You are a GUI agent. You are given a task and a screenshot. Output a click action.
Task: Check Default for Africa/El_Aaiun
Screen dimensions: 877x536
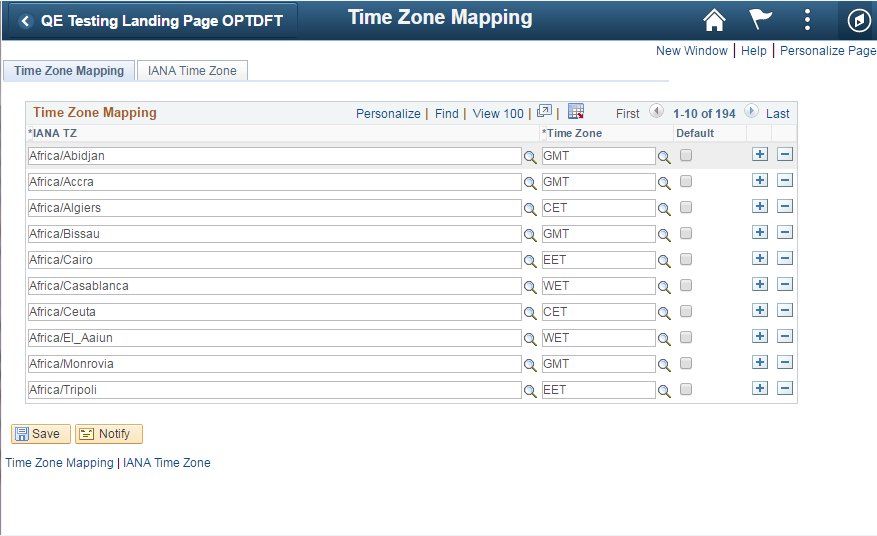pyautogui.click(x=686, y=337)
